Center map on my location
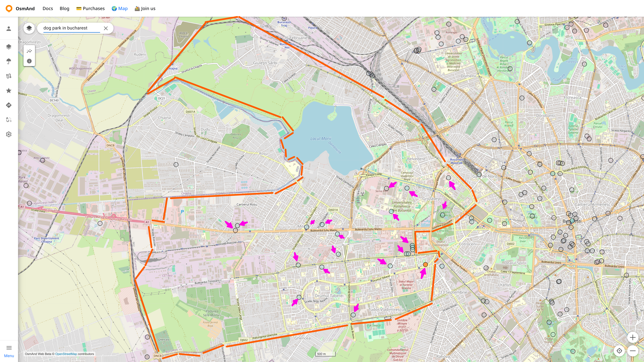The height and width of the screenshot is (362, 644). [x=619, y=351]
